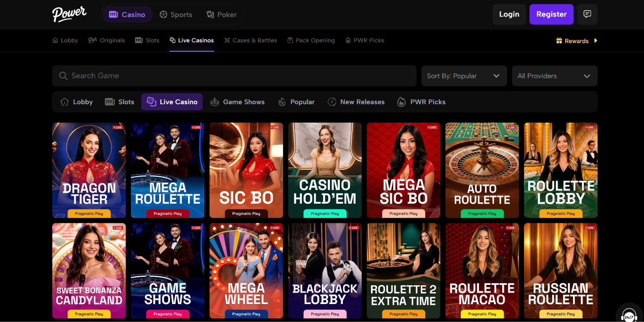
Task: Click the Login button
Action: point(509,14)
